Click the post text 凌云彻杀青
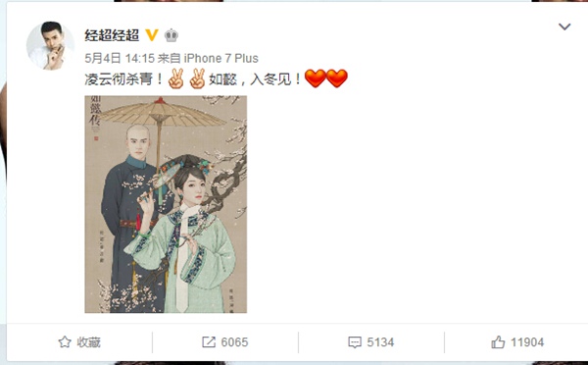Image resolution: width=588 pixels, height=365 pixels. click(x=119, y=79)
